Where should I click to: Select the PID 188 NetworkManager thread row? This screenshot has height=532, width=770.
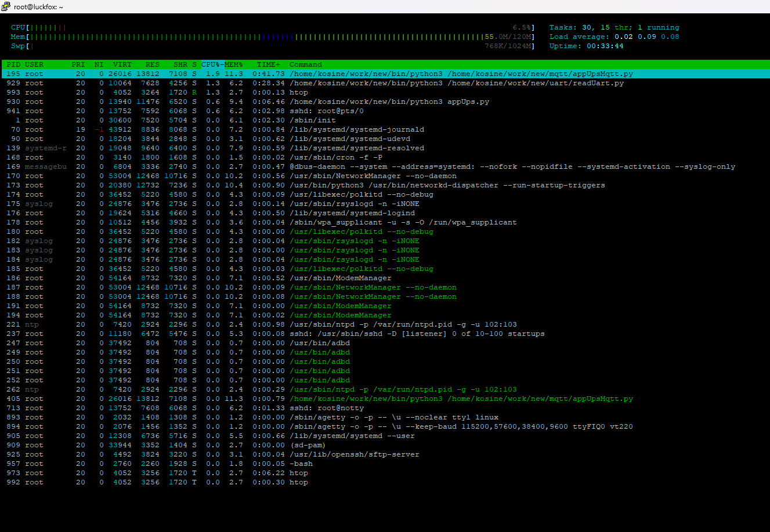(385, 296)
